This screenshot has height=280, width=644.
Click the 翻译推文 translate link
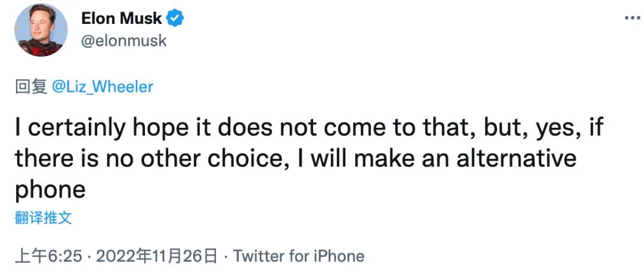pyautogui.click(x=44, y=218)
